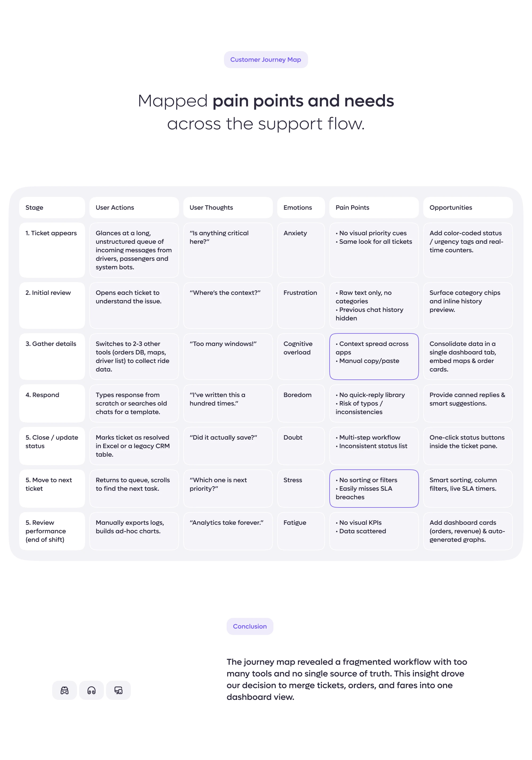This screenshot has height=760, width=532.
Task: Select the highlighted "No sorting or filters" cell
Action: (x=374, y=489)
